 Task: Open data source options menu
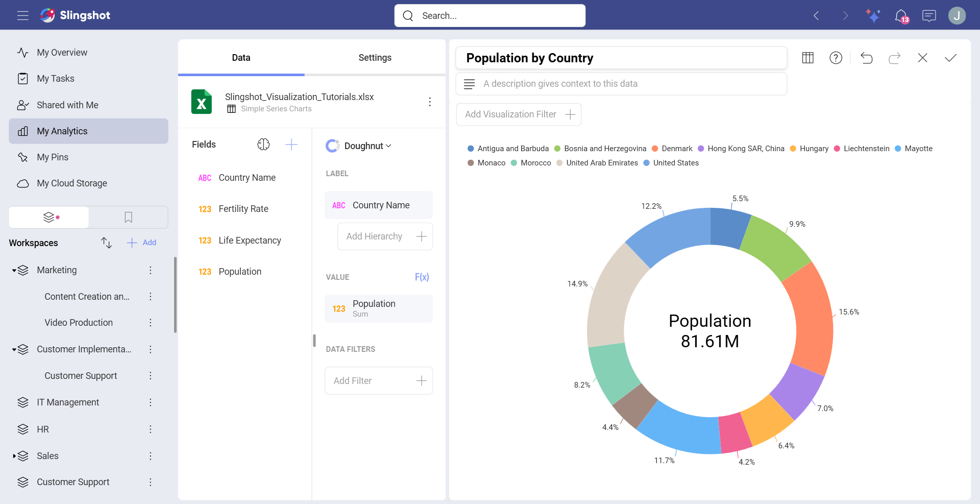click(x=430, y=102)
